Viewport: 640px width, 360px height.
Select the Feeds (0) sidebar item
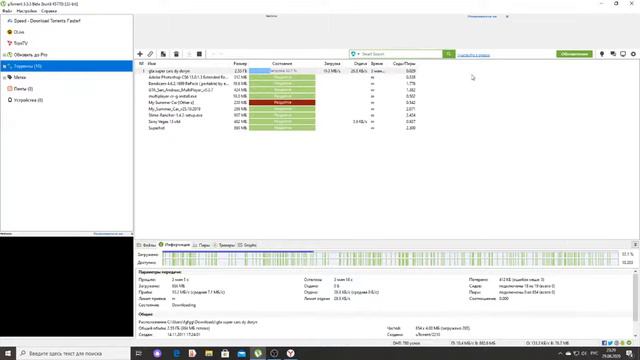[23, 89]
